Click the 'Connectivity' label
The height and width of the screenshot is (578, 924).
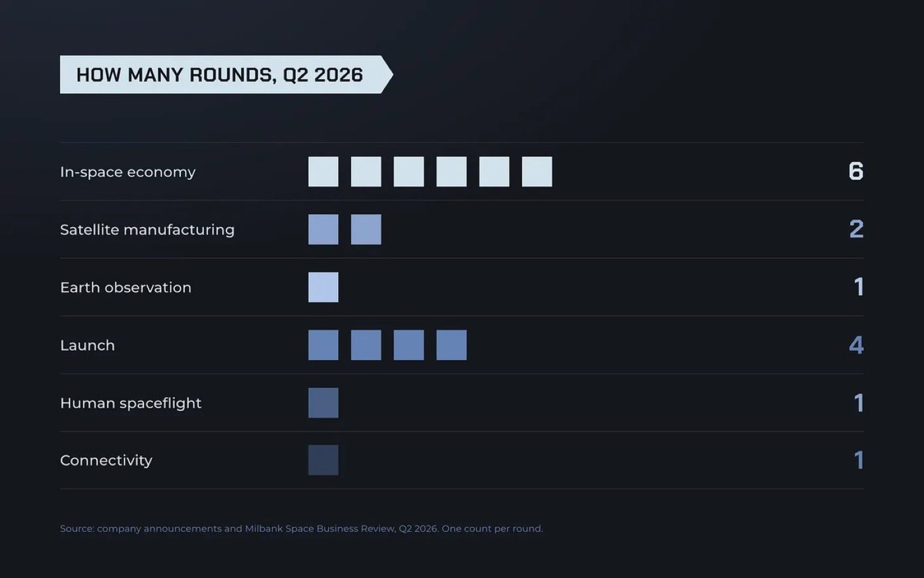[x=106, y=460]
